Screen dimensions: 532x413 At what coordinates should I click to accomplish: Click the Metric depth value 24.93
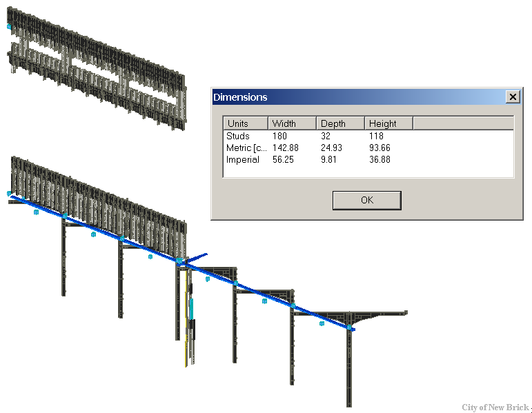[x=331, y=148]
